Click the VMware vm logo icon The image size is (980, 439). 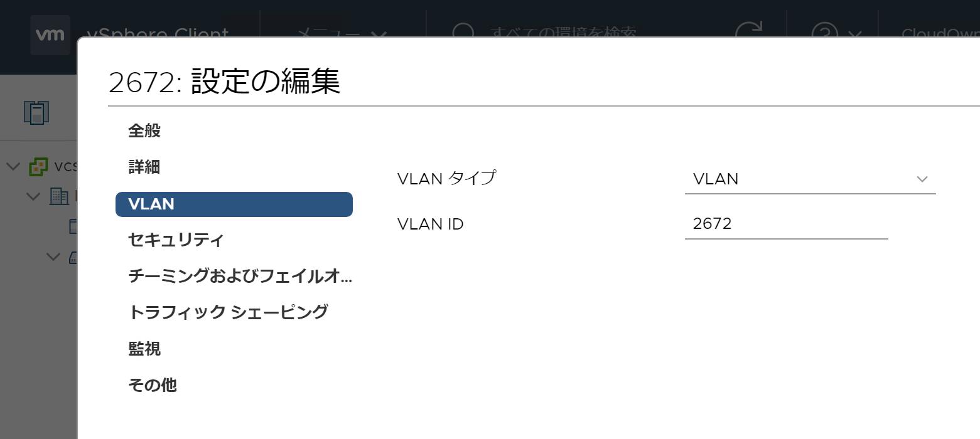(50, 34)
